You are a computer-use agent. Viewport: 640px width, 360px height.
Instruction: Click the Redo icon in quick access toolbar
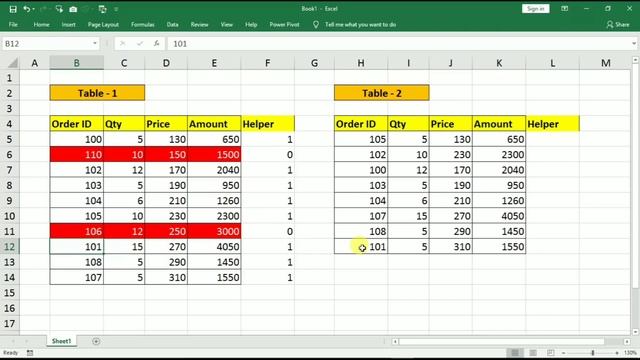43,9
